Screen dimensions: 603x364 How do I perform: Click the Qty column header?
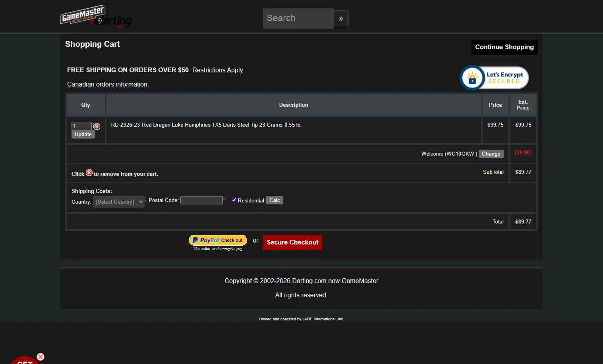coord(86,105)
